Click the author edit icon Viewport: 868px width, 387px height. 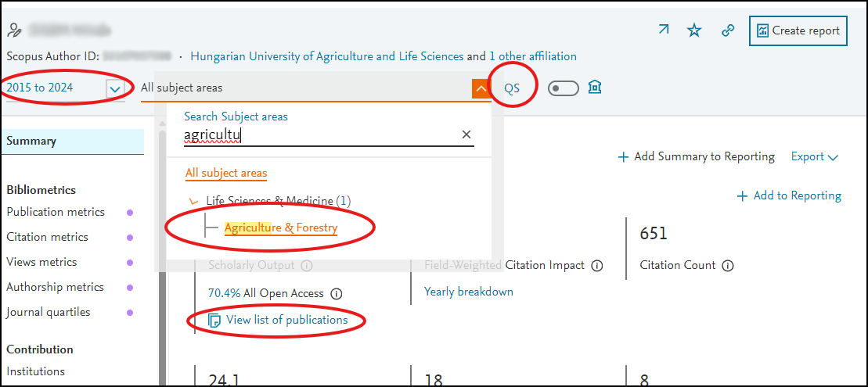[x=15, y=30]
